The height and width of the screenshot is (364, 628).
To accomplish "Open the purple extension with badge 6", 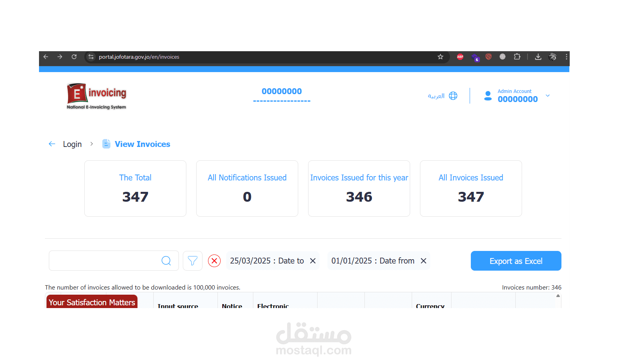I will (x=475, y=58).
